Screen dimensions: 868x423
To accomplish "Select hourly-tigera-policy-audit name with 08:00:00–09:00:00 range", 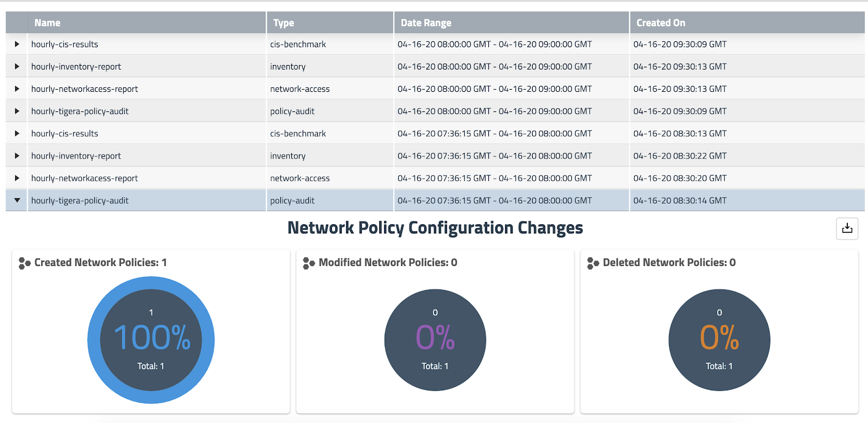I will (80, 111).
